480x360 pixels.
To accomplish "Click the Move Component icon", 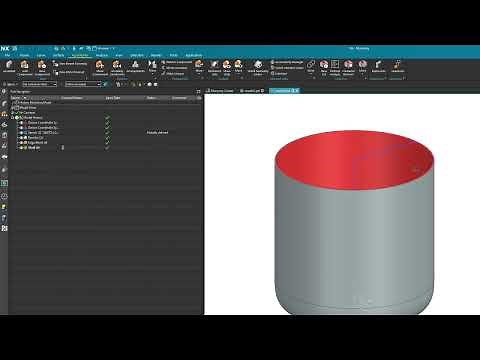I will click(100, 67).
